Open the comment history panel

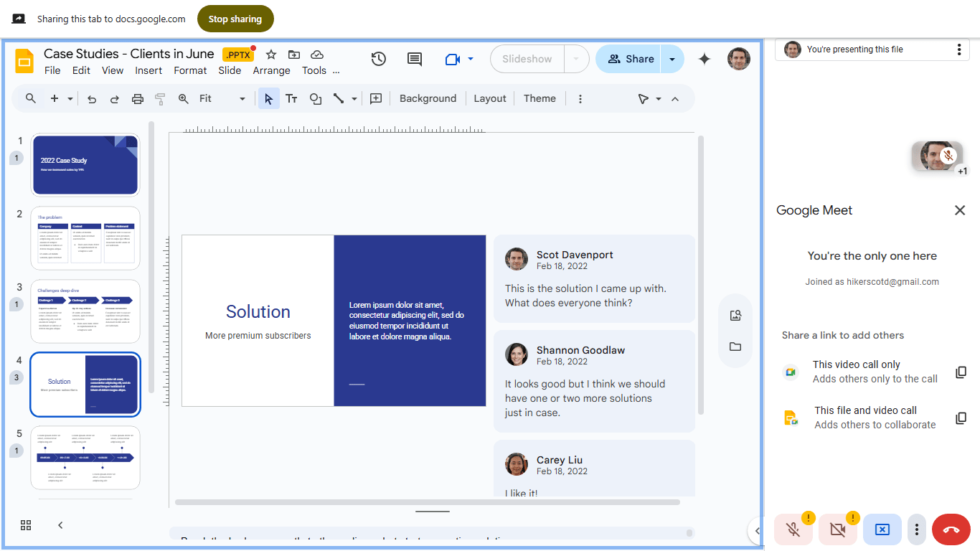(x=414, y=59)
